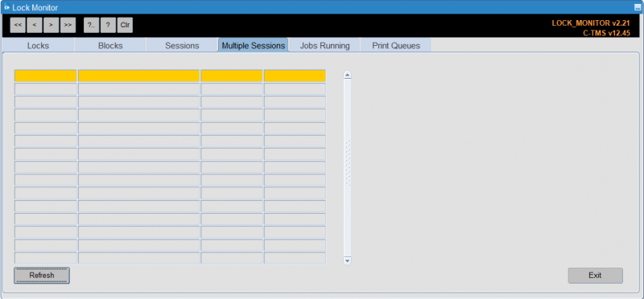644x299 pixels.
Task: Open the Print Queues tab
Action: pyautogui.click(x=396, y=46)
